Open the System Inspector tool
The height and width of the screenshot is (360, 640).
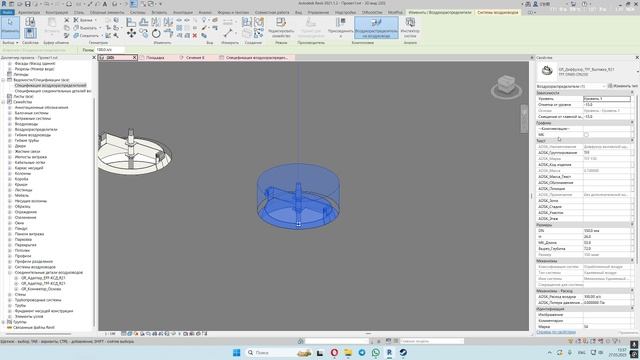pyautogui.click(x=410, y=27)
